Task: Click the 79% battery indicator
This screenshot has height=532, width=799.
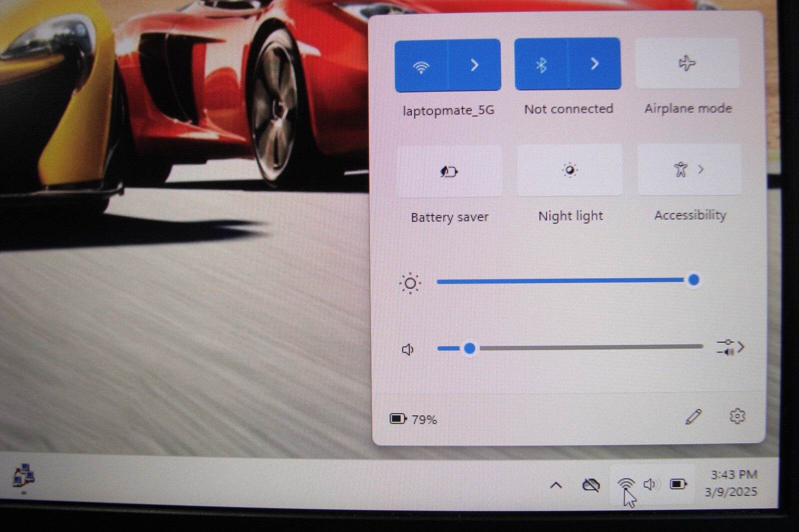Action: (413, 419)
